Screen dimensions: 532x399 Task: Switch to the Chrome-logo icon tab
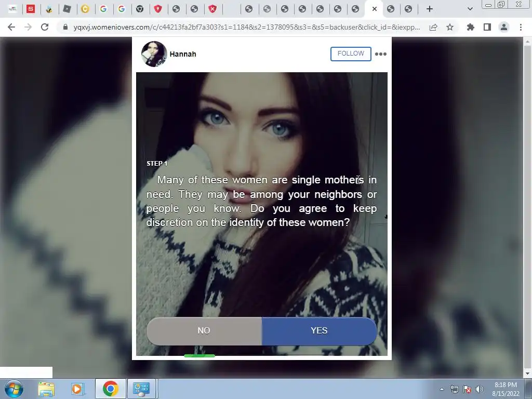(140, 9)
